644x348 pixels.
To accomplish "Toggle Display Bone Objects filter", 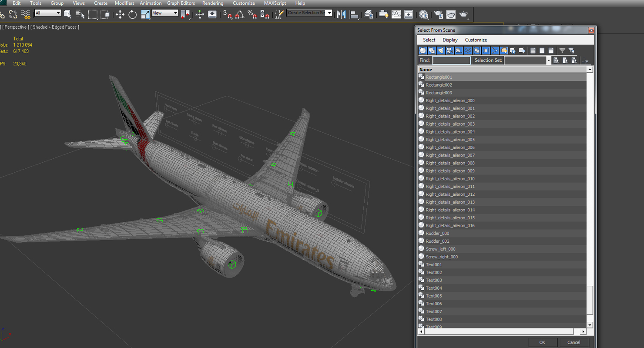I will (495, 50).
